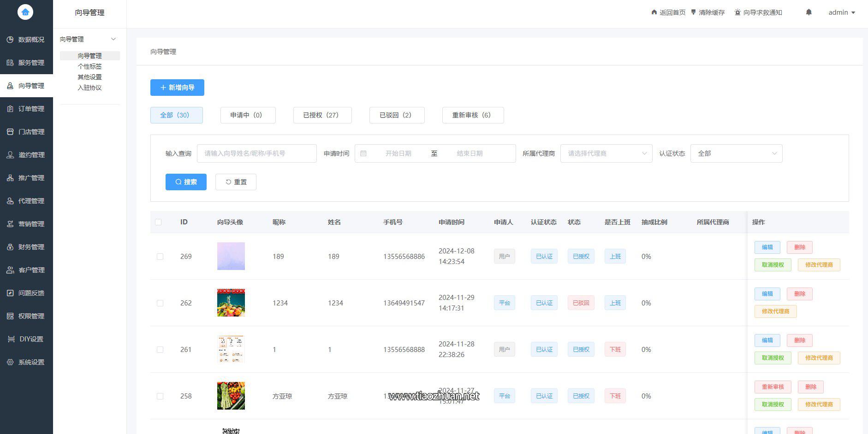868x434 pixels.
Task: Open 问题反馈 sidebar icon
Action: click(x=10, y=293)
